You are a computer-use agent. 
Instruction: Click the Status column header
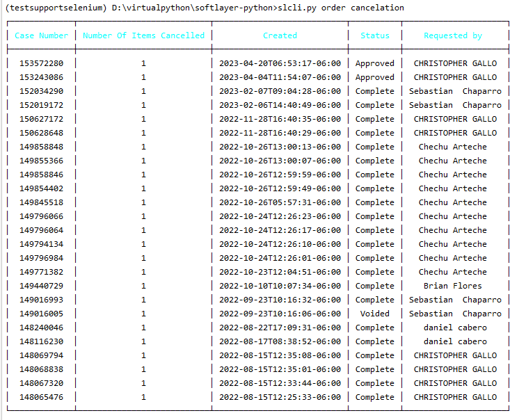click(x=375, y=35)
